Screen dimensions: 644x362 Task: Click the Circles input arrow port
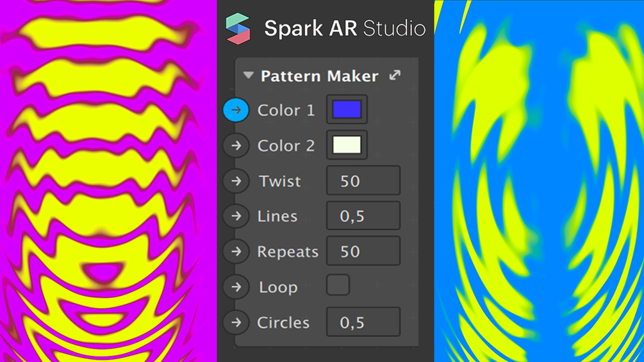(236, 322)
